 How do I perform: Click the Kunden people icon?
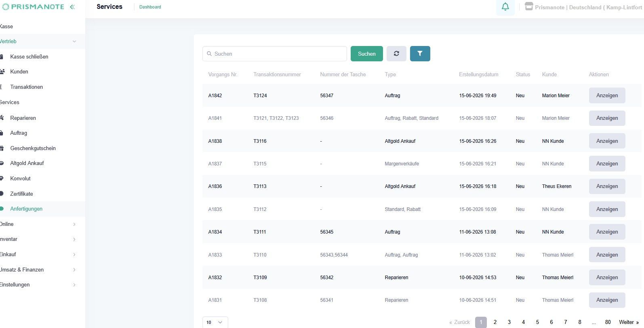click(2, 72)
